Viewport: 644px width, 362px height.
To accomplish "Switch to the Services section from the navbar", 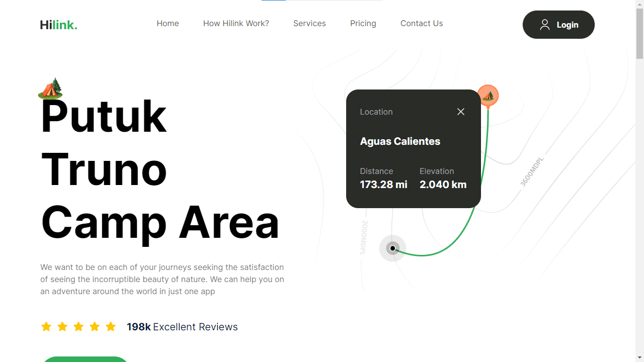I will (x=309, y=23).
